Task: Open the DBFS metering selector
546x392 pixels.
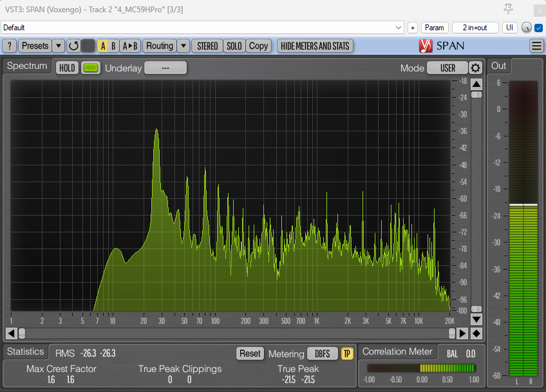Action: (x=322, y=353)
